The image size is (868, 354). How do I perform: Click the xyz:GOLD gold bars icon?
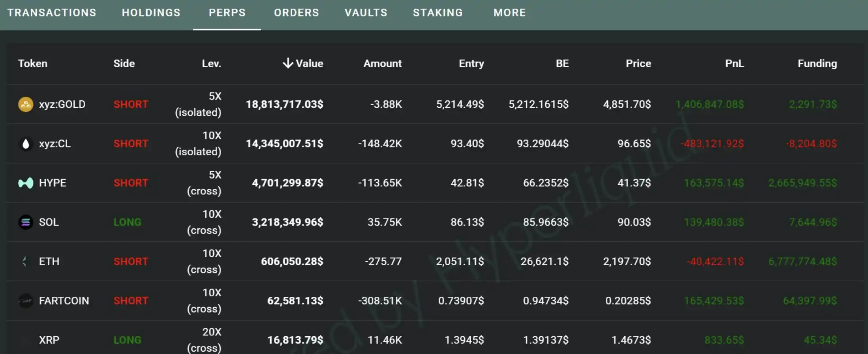[26, 104]
